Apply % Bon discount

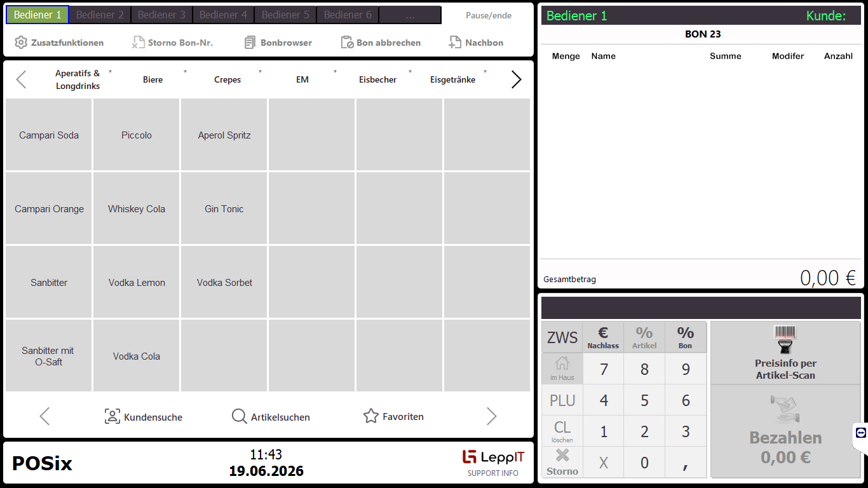click(x=686, y=337)
